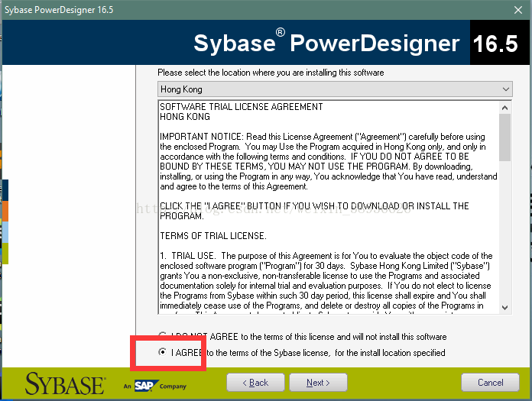The height and width of the screenshot is (401, 532).
Task: Close the Sybase PowerDesigner 16.5 window
Action: 518,10
